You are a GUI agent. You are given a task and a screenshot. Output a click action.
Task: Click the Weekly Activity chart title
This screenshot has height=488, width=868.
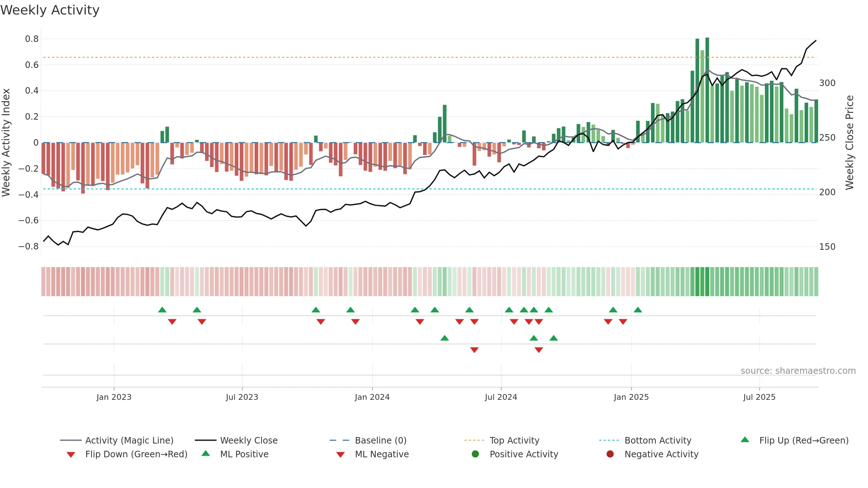click(50, 10)
